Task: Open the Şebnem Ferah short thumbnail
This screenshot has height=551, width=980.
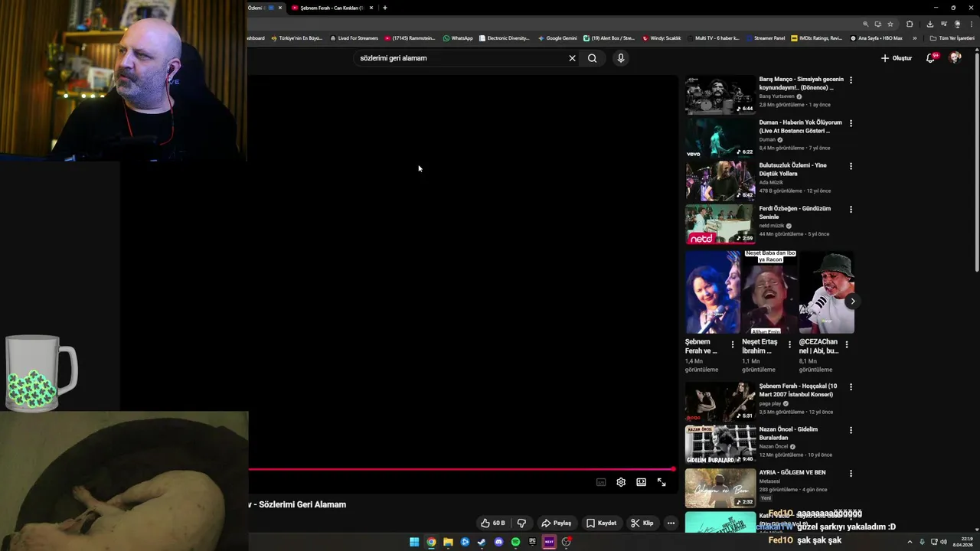Action: 712,292
